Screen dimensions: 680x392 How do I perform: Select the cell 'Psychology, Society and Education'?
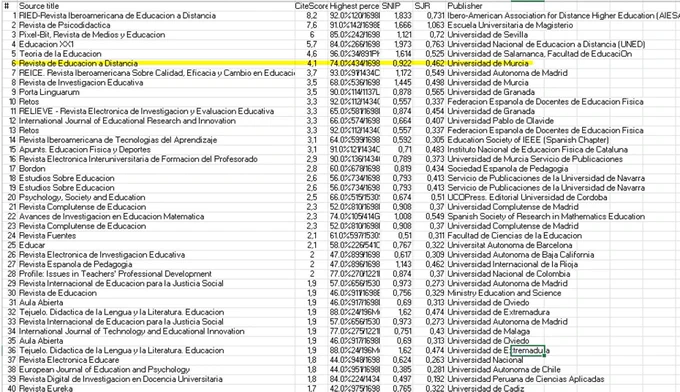pyautogui.click(x=82, y=197)
